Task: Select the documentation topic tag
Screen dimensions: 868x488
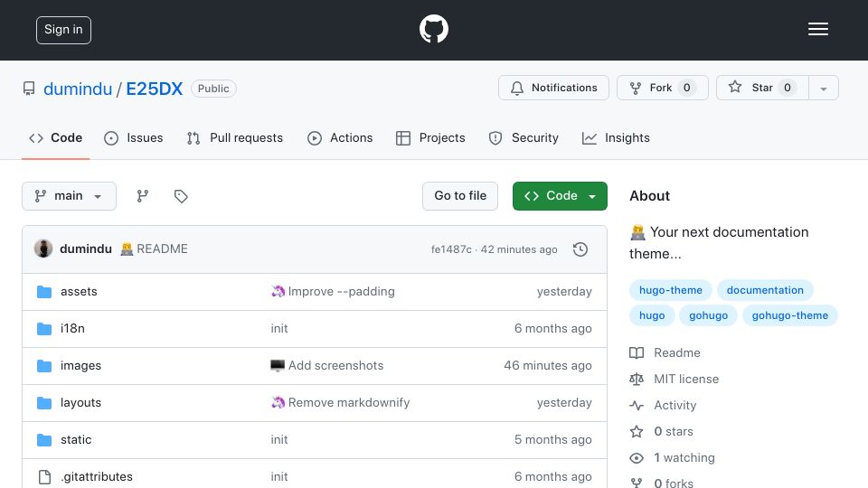Action: 765,290
